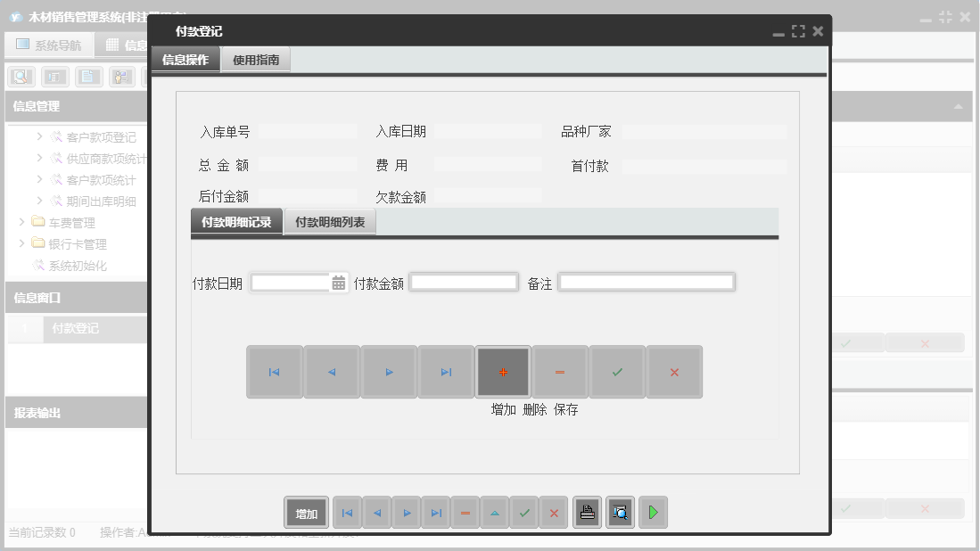The image size is (980, 551).
Task: Select the first-record navigation icon
Action: point(275,372)
